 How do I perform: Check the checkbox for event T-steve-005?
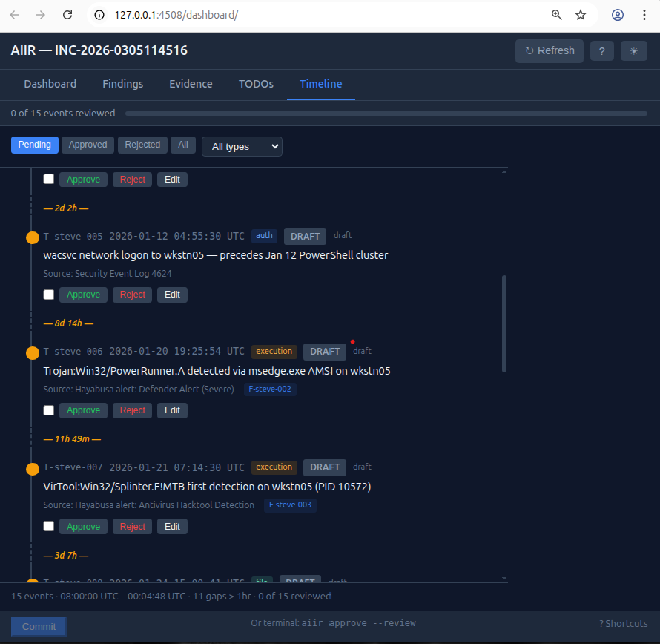(48, 295)
